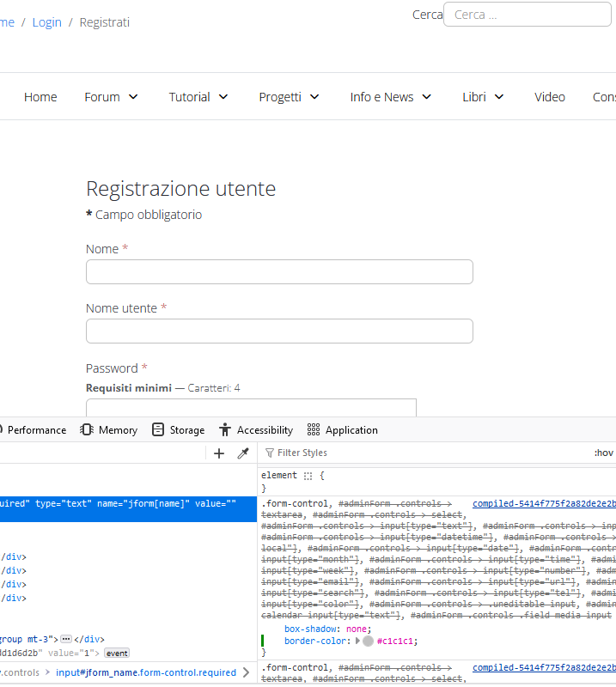Open the Memory tab in DevTools
This screenshot has width=616, height=687.
[x=108, y=430]
